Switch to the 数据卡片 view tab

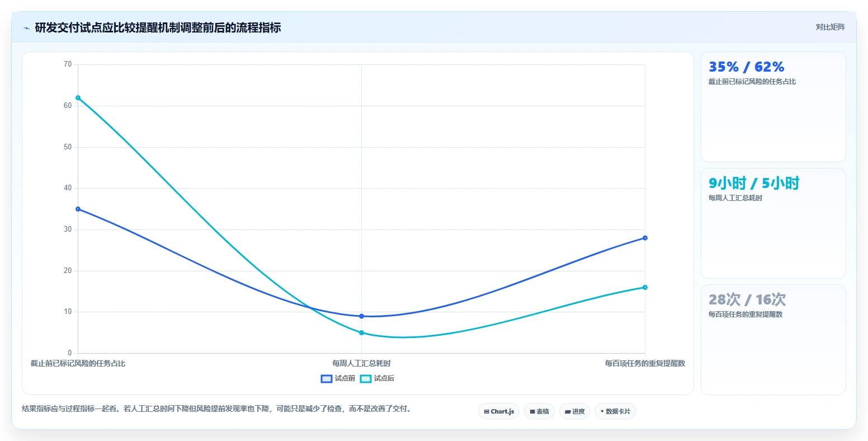615,411
